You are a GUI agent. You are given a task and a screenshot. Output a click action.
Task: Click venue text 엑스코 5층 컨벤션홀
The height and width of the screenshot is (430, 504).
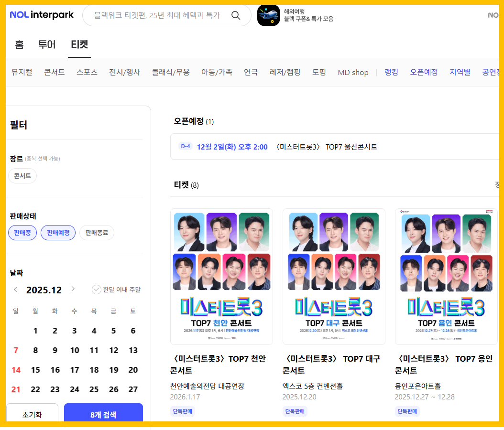[313, 386]
